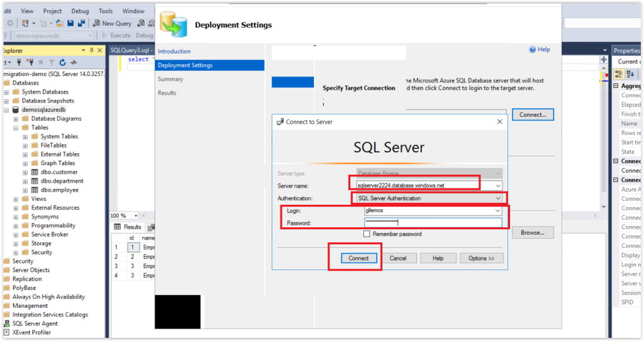Open the Tools menu

tap(106, 11)
